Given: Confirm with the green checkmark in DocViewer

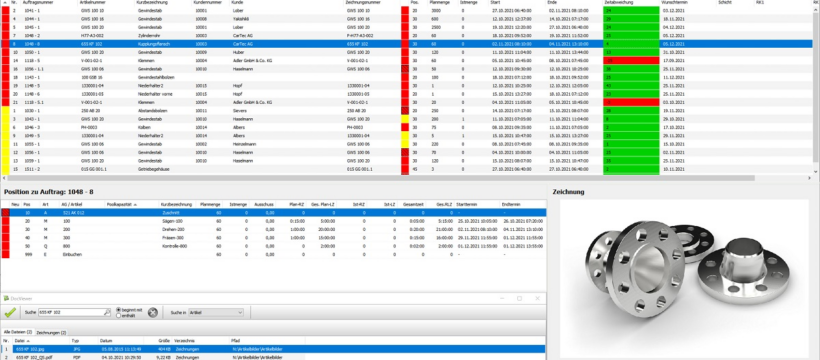Looking at the screenshot, I should (x=9, y=312).
